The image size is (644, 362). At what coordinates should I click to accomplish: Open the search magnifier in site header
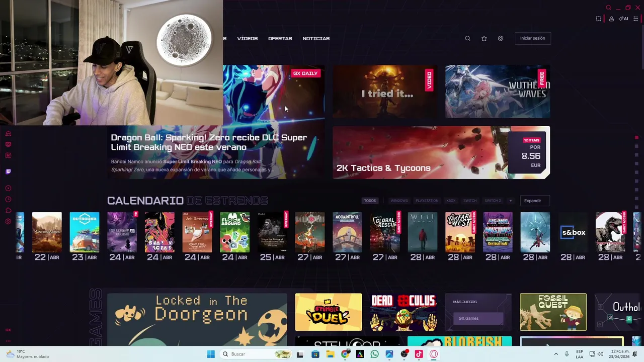[467, 38]
